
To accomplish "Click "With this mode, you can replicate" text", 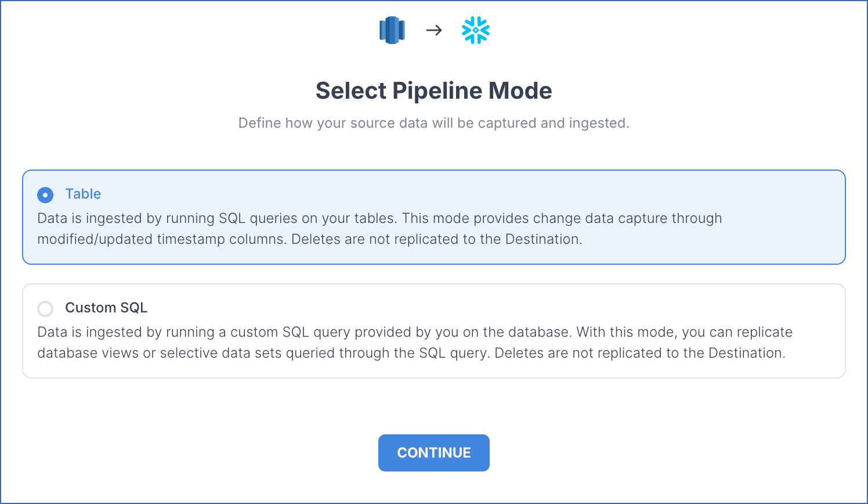I will 684,332.
